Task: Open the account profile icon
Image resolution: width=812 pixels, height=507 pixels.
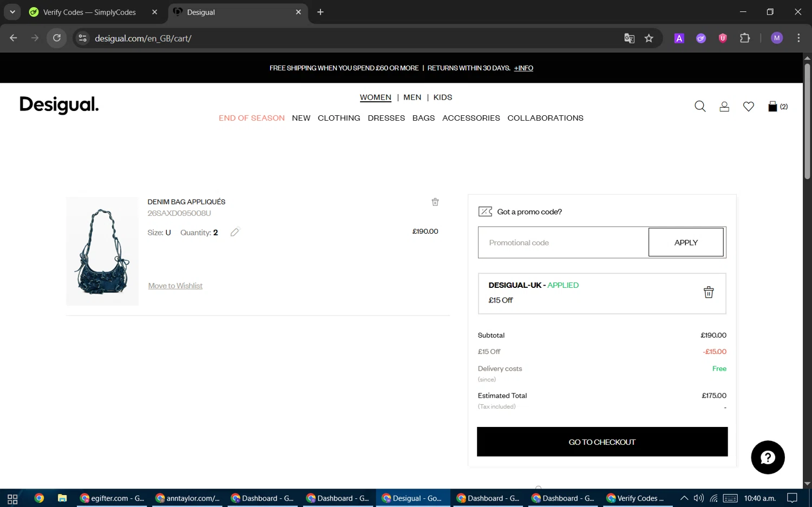Action: pyautogui.click(x=724, y=107)
